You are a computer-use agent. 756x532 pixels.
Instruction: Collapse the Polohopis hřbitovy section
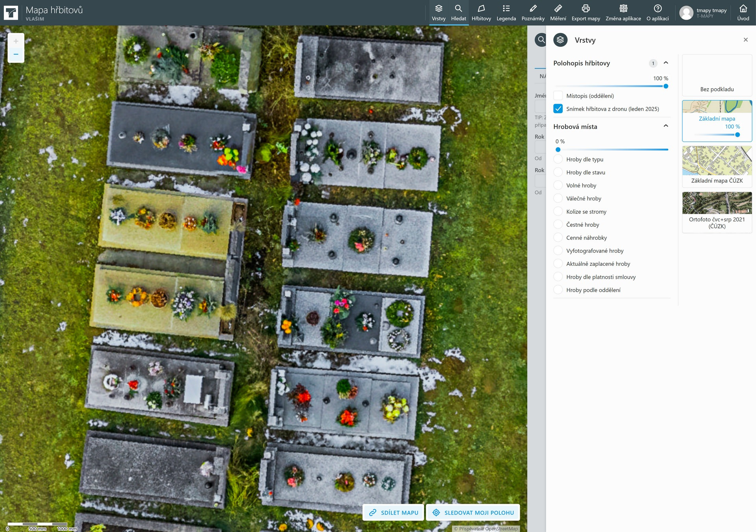pos(666,63)
